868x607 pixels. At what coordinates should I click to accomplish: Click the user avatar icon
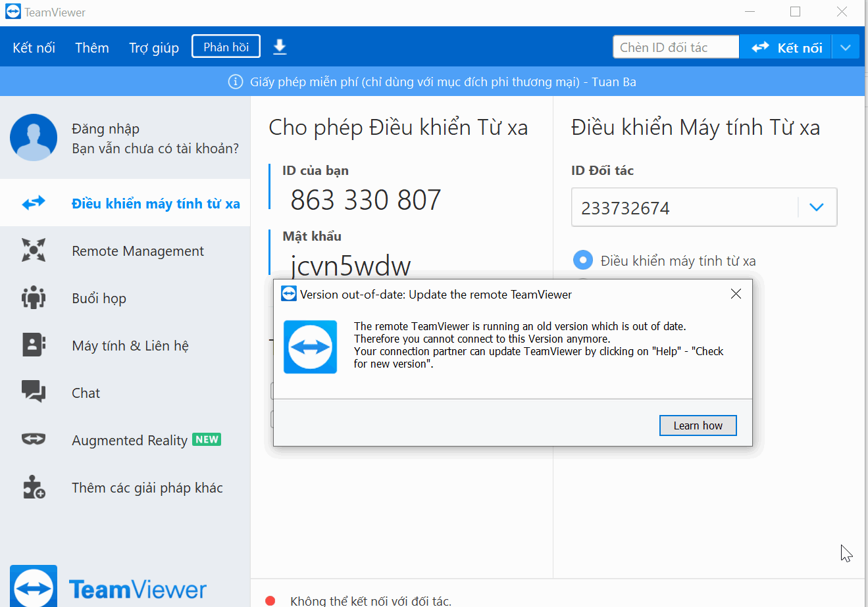[34, 137]
